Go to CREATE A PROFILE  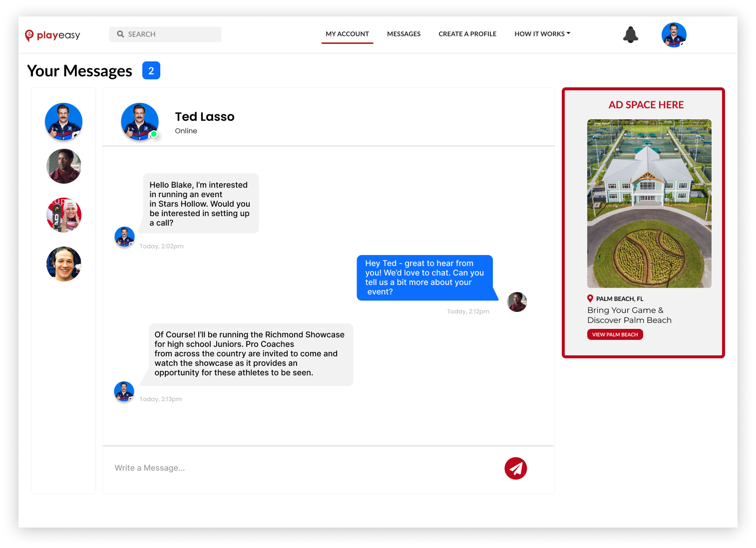pyautogui.click(x=467, y=34)
